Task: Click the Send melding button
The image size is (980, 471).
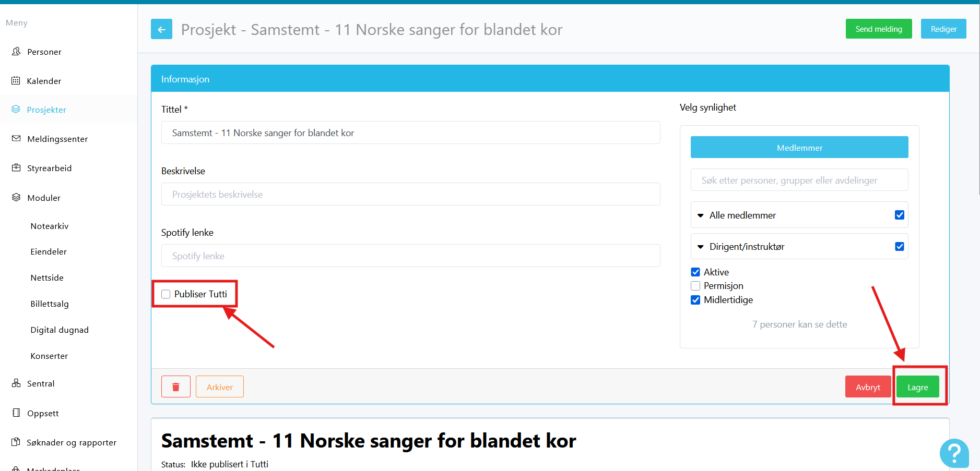Action: pyautogui.click(x=878, y=29)
